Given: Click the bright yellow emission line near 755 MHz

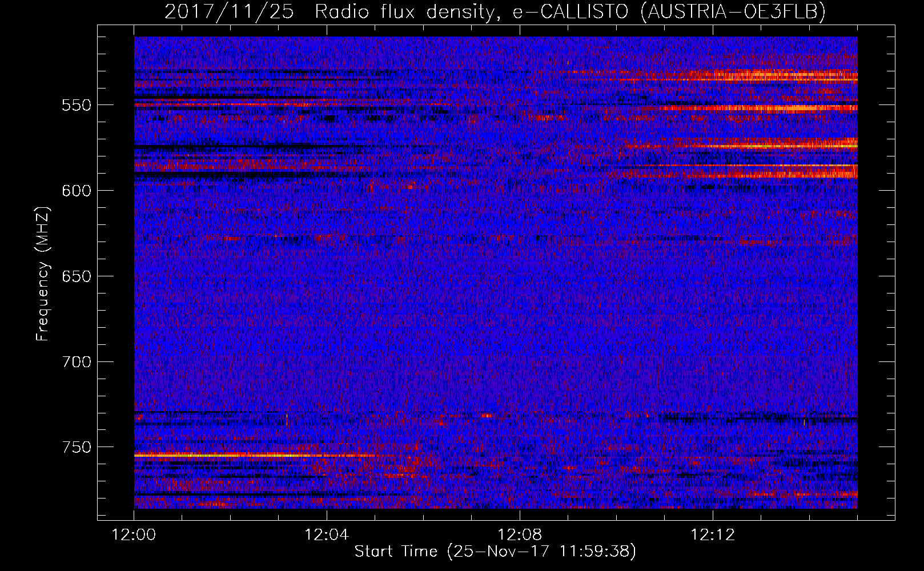Looking at the screenshot, I should point(254,455).
